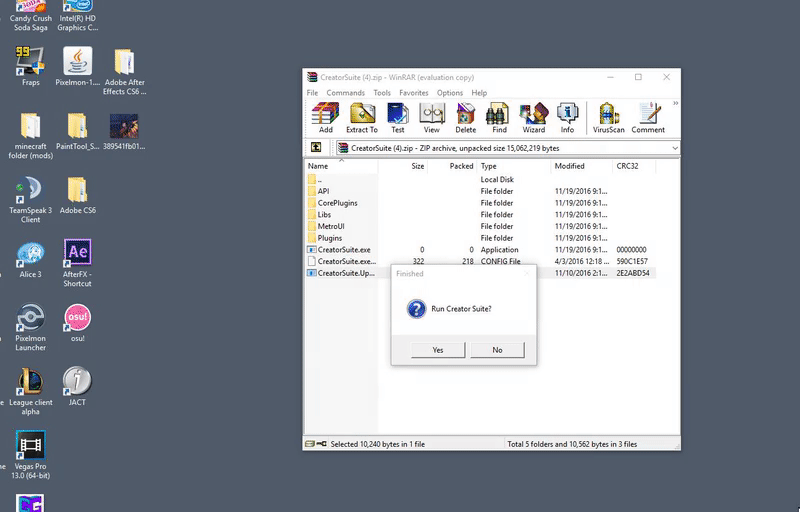
Task: Sort by the CRC32 column header
Action: click(x=634, y=166)
